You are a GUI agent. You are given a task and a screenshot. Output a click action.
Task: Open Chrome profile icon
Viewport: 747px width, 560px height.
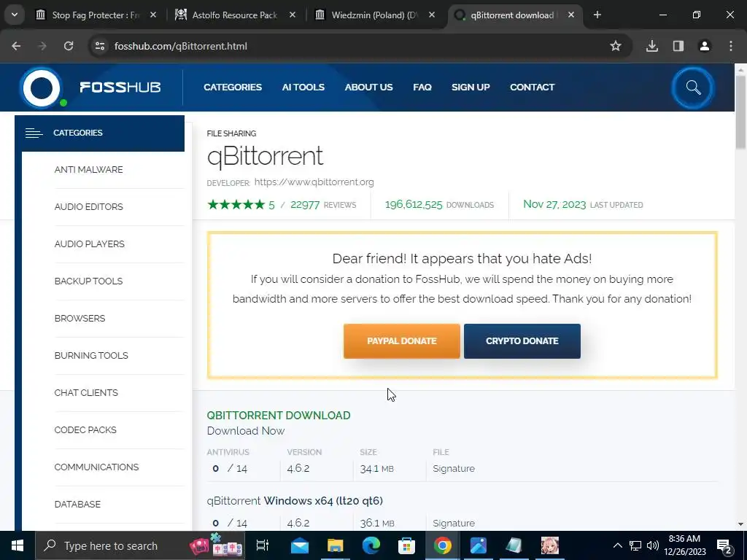pyautogui.click(x=704, y=46)
